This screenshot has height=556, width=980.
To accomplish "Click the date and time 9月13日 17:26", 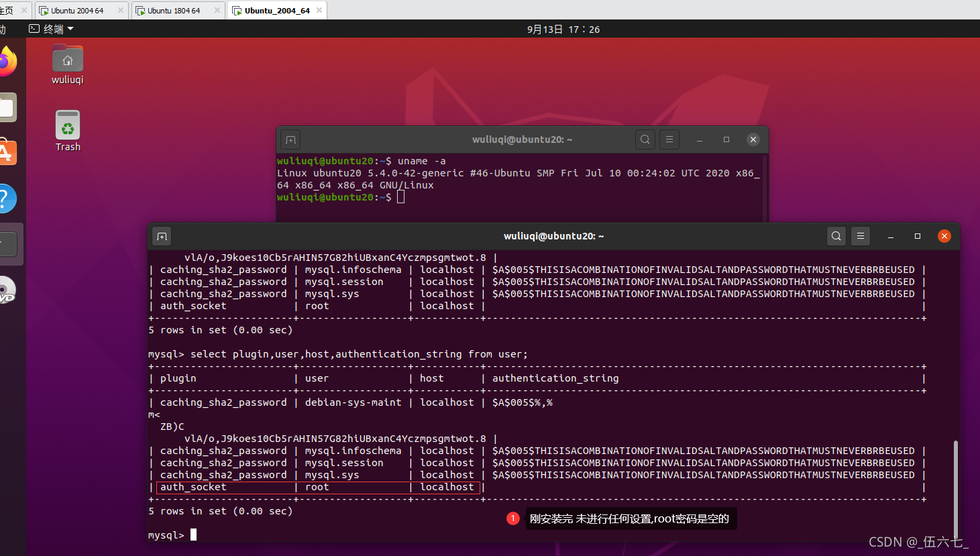I will click(x=563, y=29).
